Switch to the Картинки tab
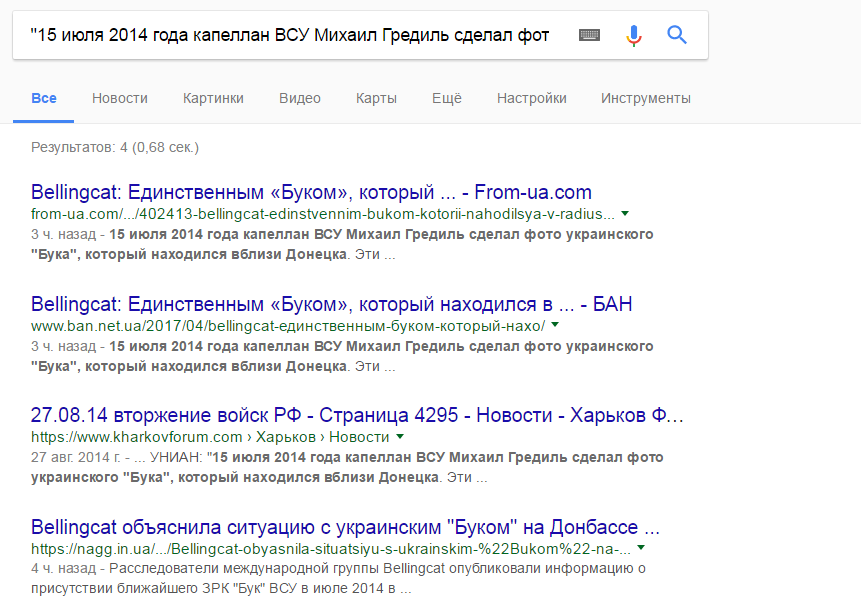861x608 pixels. (x=213, y=98)
